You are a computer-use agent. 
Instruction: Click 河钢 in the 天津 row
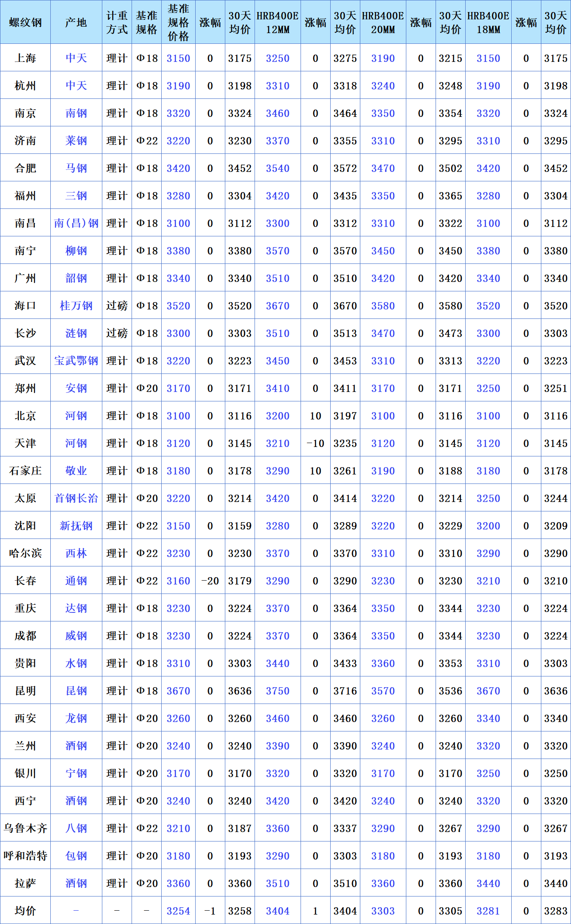pos(76,443)
